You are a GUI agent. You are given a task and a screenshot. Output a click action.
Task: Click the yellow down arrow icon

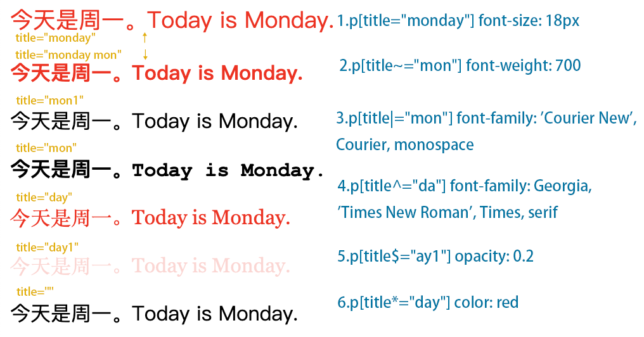point(145,54)
